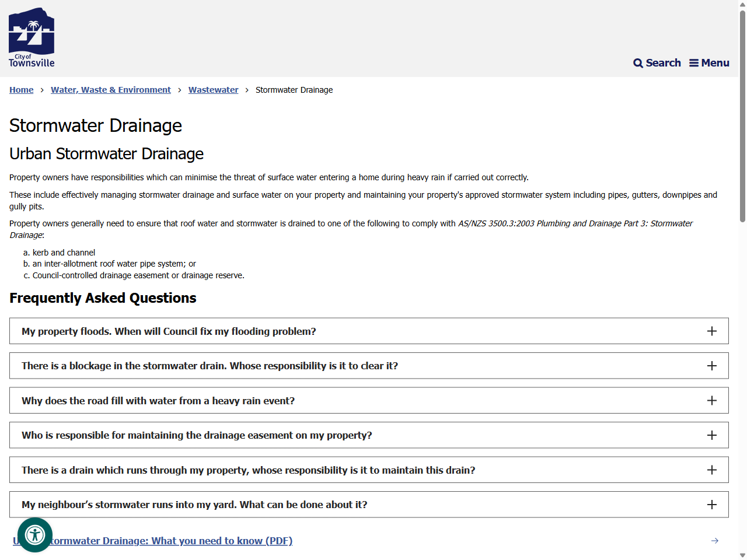
Task: Expand 'There is a blockage in the stormwater drain' question
Action: (x=369, y=366)
